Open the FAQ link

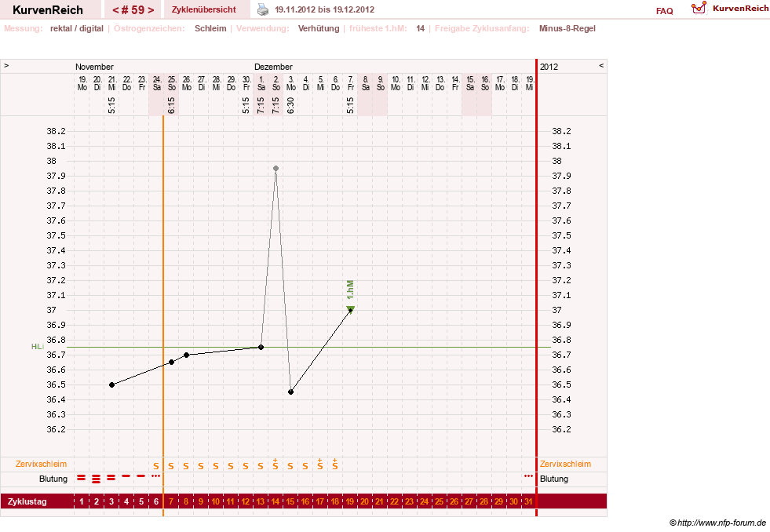point(664,11)
